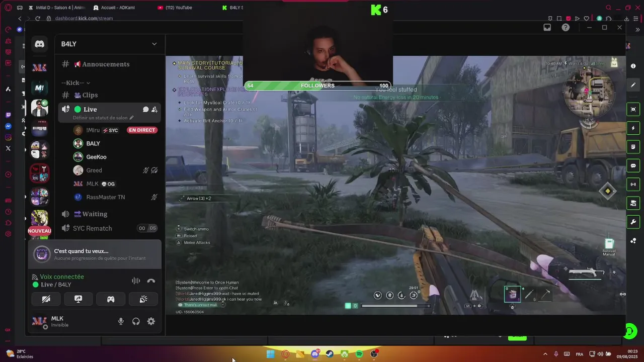Open the M! server icon in Discord
The image size is (644, 362).
(39, 87)
